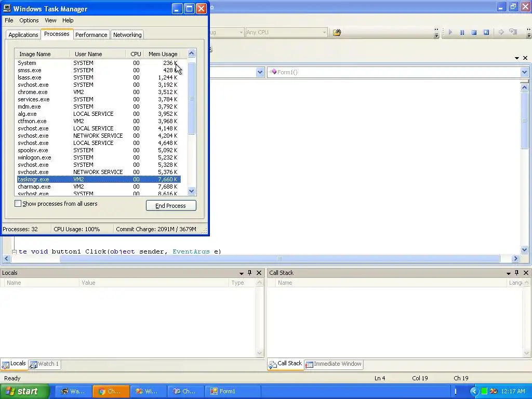Click the End Process button
Viewport: 532px width, 399px height.
171,206
